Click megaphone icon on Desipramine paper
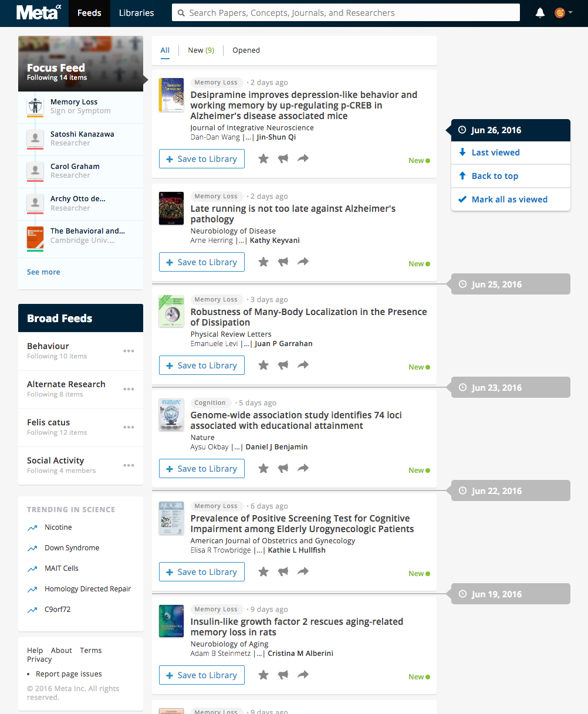 (x=283, y=158)
